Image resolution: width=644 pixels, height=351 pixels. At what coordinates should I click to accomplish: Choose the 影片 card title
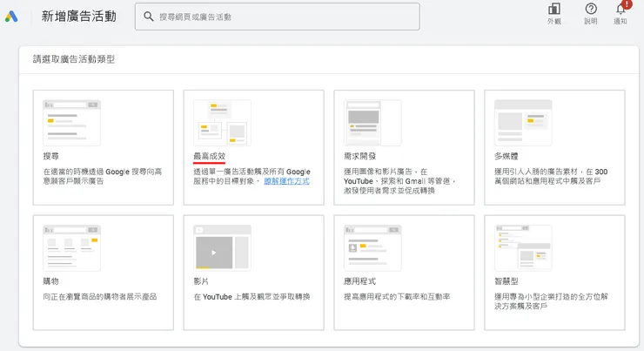pos(201,281)
